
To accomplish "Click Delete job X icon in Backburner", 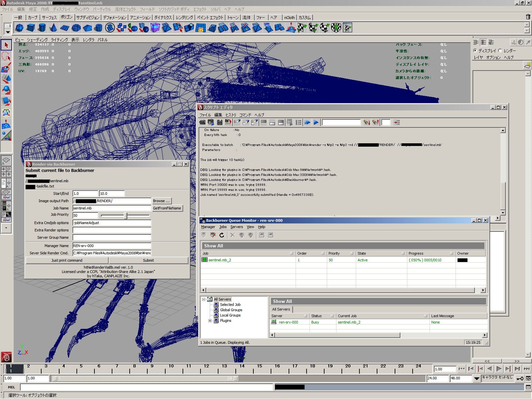I will (232, 235).
